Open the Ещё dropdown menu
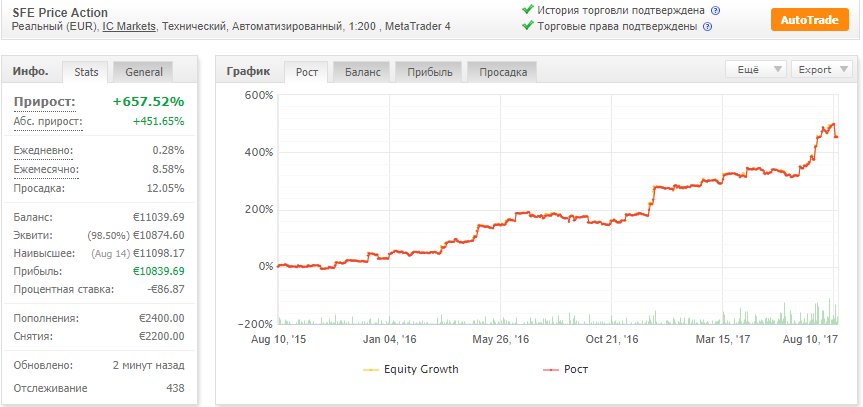 click(x=756, y=69)
